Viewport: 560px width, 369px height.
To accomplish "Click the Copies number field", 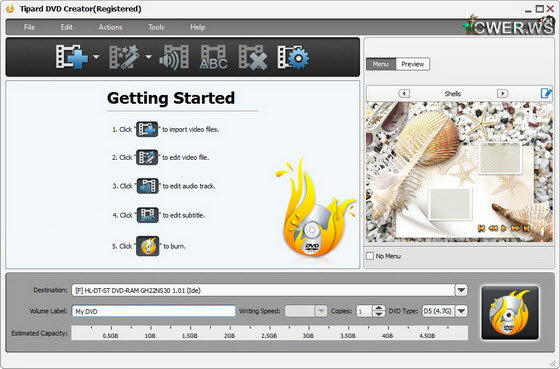I will click(364, 311).
